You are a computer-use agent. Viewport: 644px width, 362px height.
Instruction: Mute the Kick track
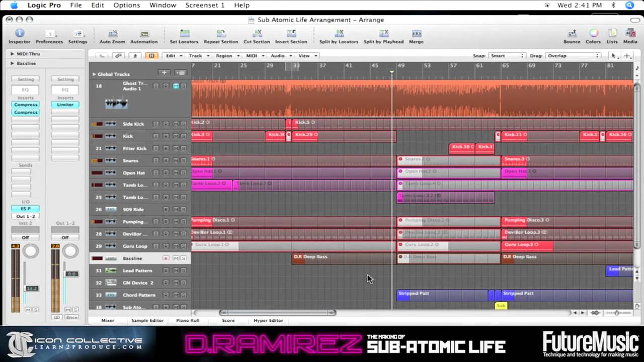176,136
